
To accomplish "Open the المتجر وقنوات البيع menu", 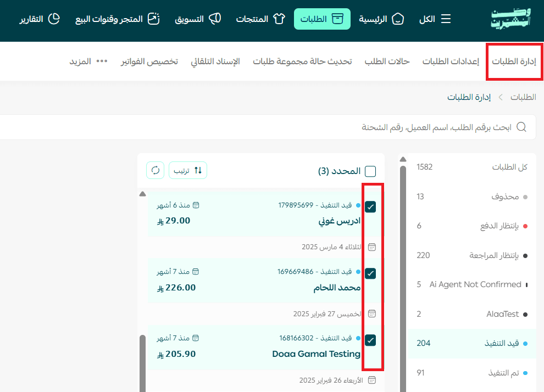I will tap(117, 19).
